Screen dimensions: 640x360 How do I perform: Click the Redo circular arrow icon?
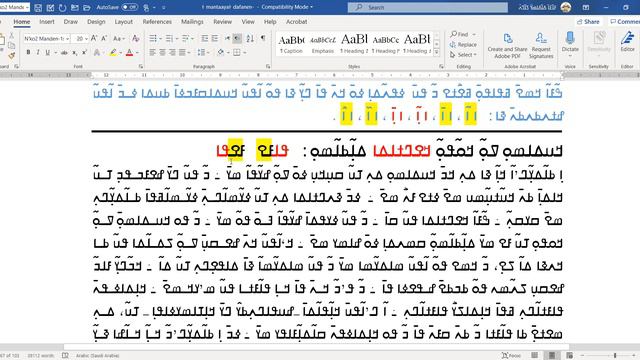pyautogui.click(x=62, y=7)
